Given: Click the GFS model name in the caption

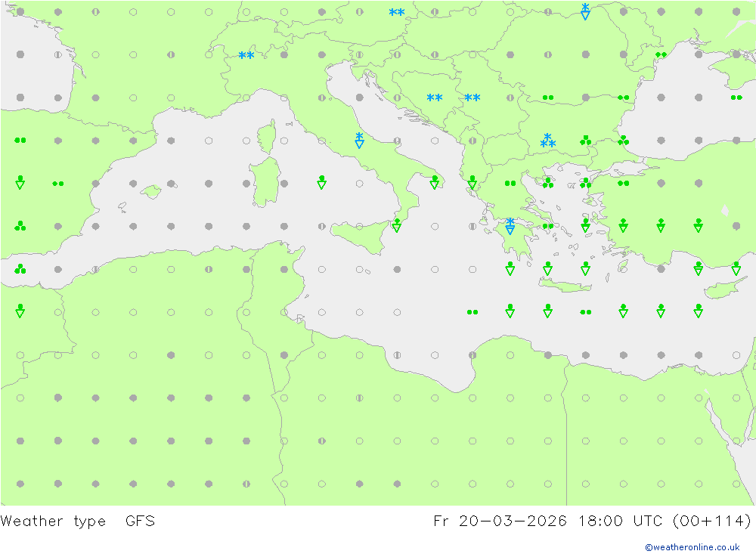Looking at the screenshot, I should pos(140,521).
